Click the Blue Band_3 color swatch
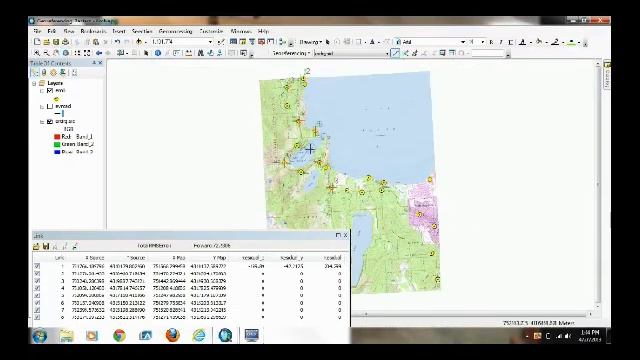Screen dimensions: 640x360 point(57,152)
